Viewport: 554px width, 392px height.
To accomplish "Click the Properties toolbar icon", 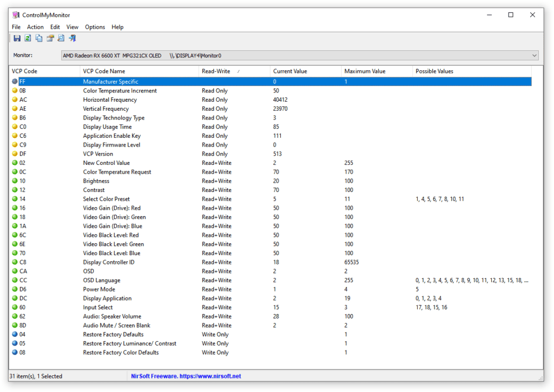I will tap(50, 38).
